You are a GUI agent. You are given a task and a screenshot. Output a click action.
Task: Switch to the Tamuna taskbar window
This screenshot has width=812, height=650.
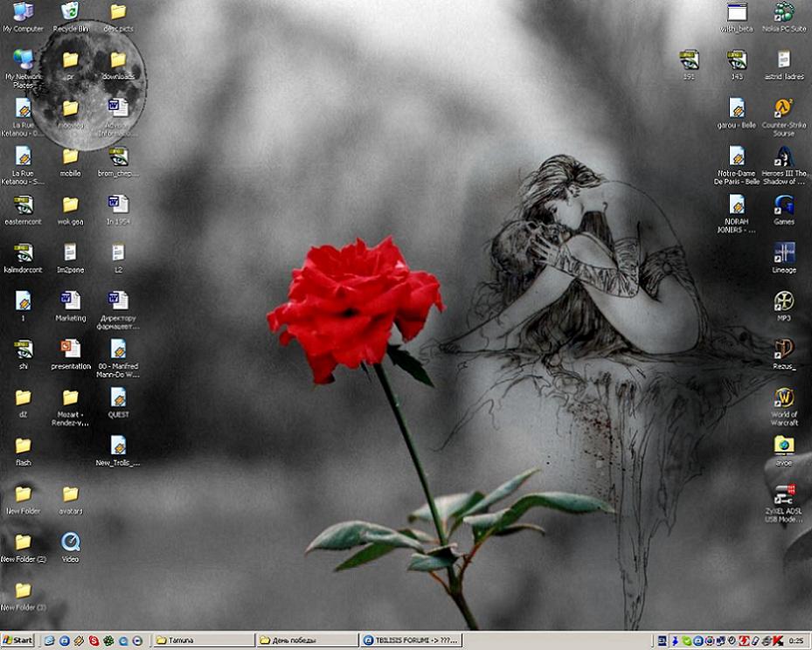pos(203,640)
